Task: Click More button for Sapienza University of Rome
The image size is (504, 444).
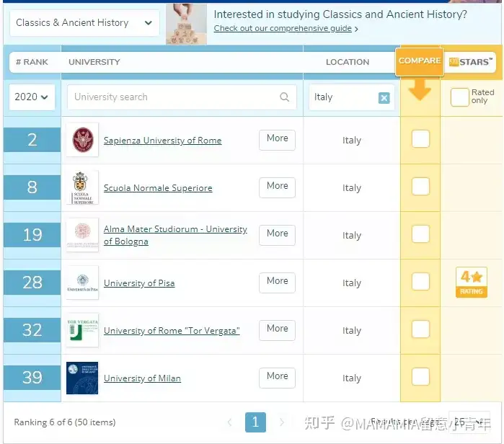Action: [x=277, y=140]
